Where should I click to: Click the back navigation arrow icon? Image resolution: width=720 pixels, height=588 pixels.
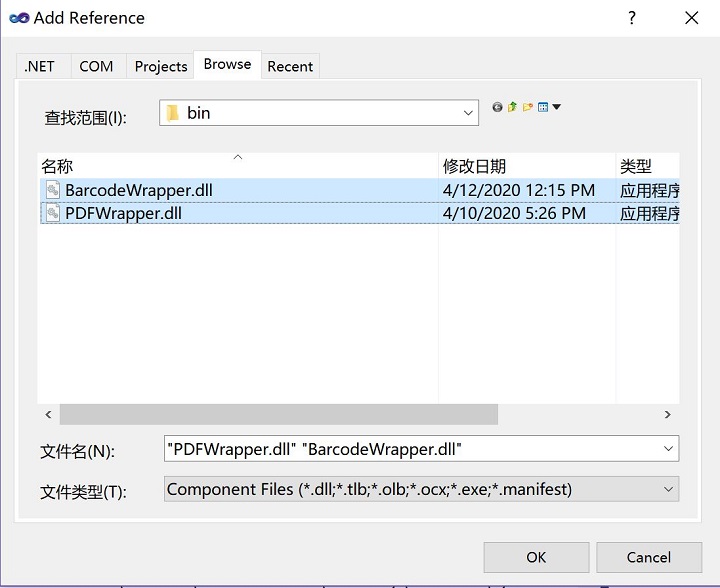pyautogui.click(x=498, y=107)
